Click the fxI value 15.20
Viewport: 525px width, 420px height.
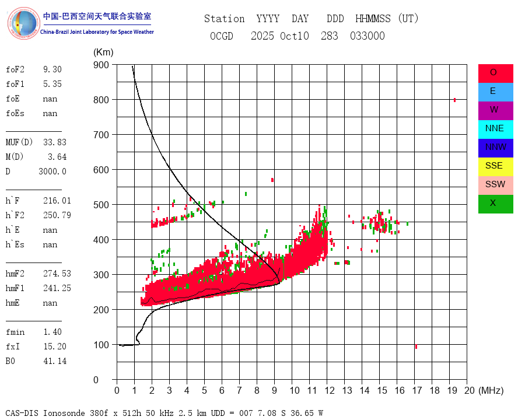[x=55, y=346]
